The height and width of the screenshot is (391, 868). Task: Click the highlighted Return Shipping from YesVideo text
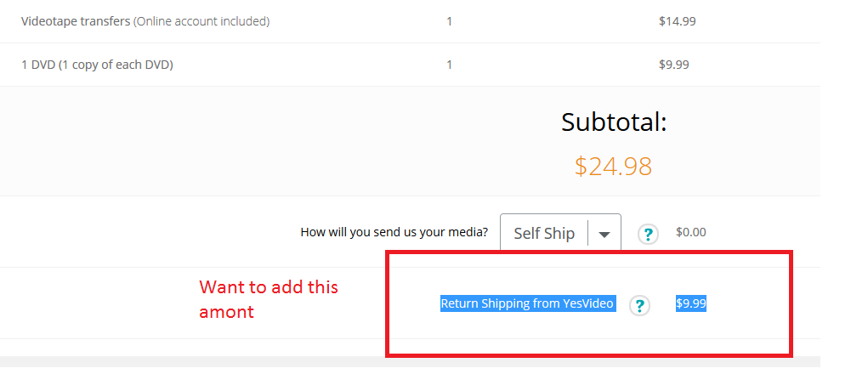tap(527, 303)
